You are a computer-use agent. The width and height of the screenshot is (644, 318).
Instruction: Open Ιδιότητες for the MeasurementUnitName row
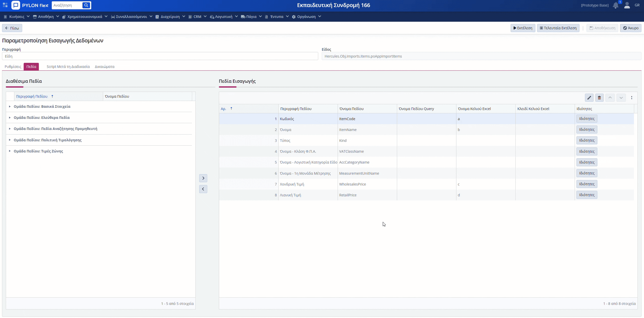(587, 173)
